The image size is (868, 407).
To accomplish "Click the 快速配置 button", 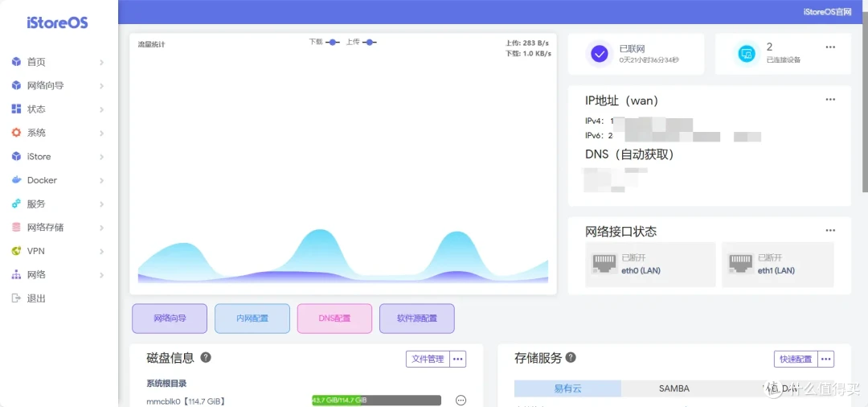I will [x=796, y=359].
